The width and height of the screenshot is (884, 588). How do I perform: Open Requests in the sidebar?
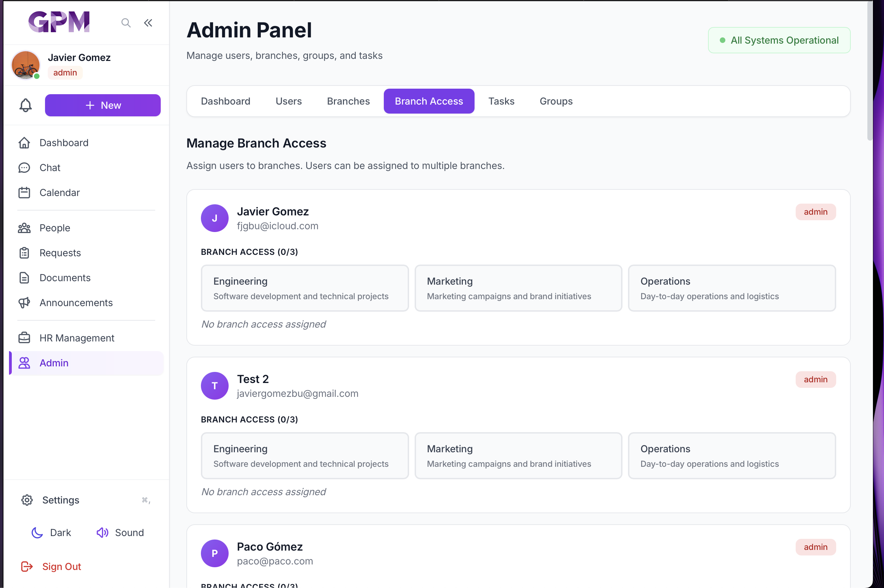(86, 253)
